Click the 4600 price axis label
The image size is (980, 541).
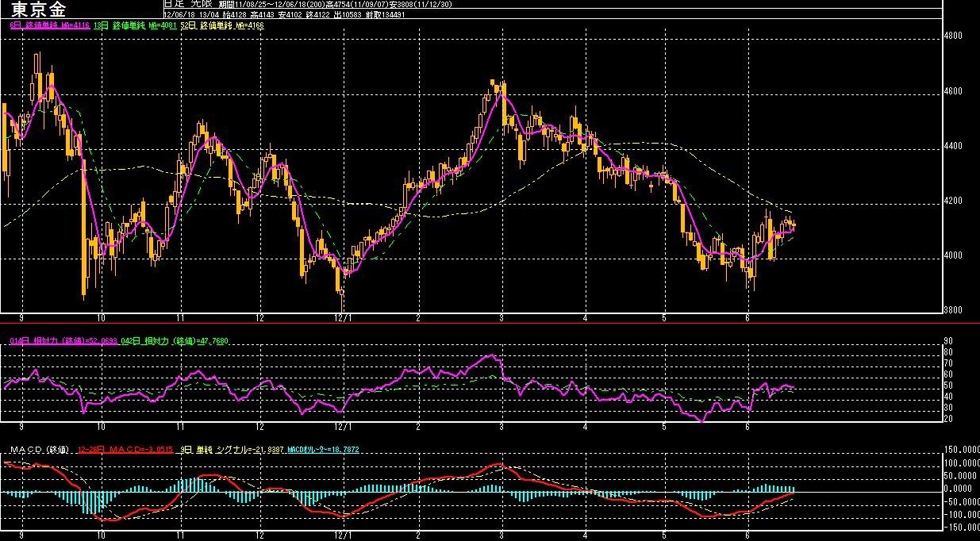pyautogui.click(x=953, y=91)
